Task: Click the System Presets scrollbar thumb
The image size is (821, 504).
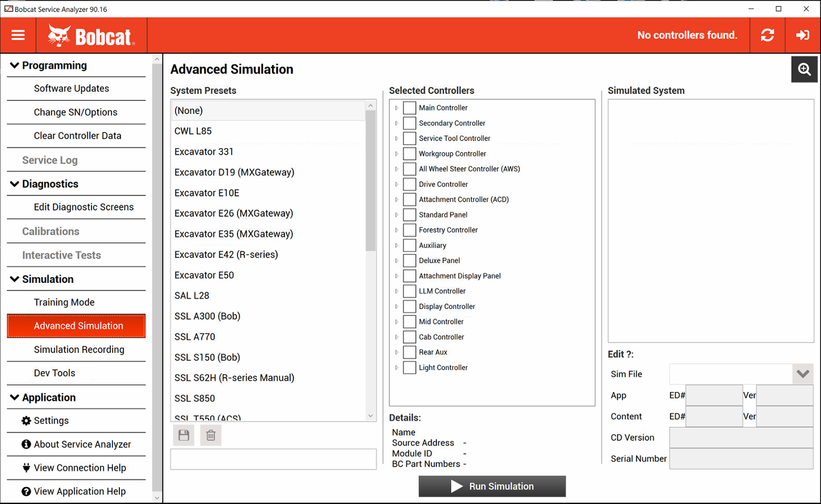Action: click(x=370, y=181)
